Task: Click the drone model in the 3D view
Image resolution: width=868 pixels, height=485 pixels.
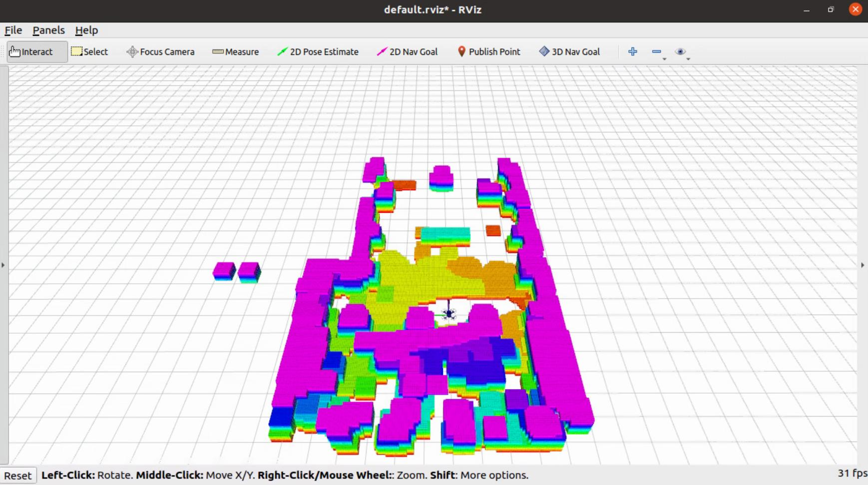Action: (x=448, y=313)
